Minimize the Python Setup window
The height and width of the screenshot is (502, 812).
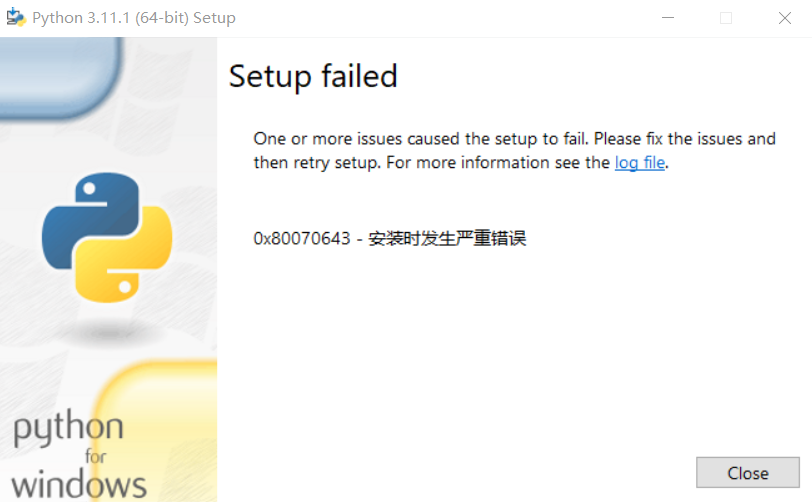[668, 18]
